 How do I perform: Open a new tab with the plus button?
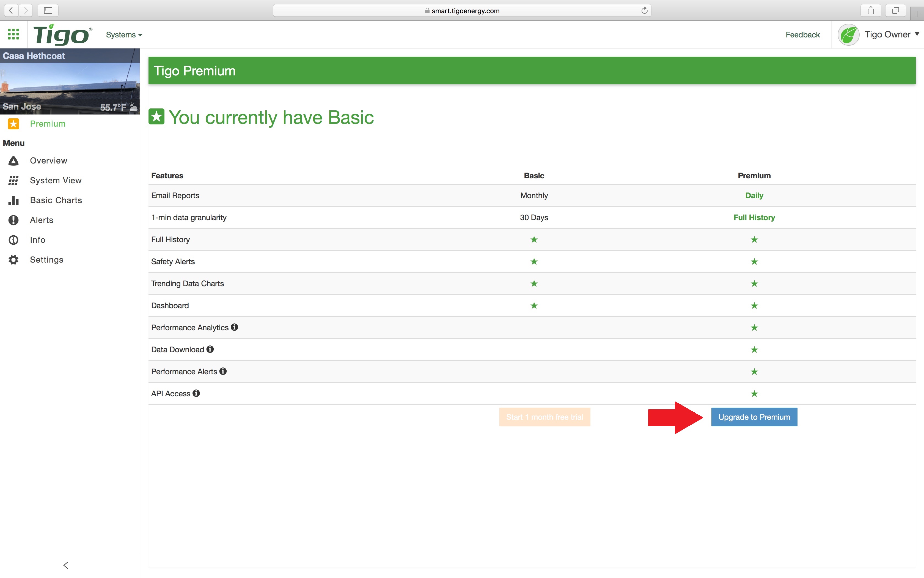pos(917,14)
